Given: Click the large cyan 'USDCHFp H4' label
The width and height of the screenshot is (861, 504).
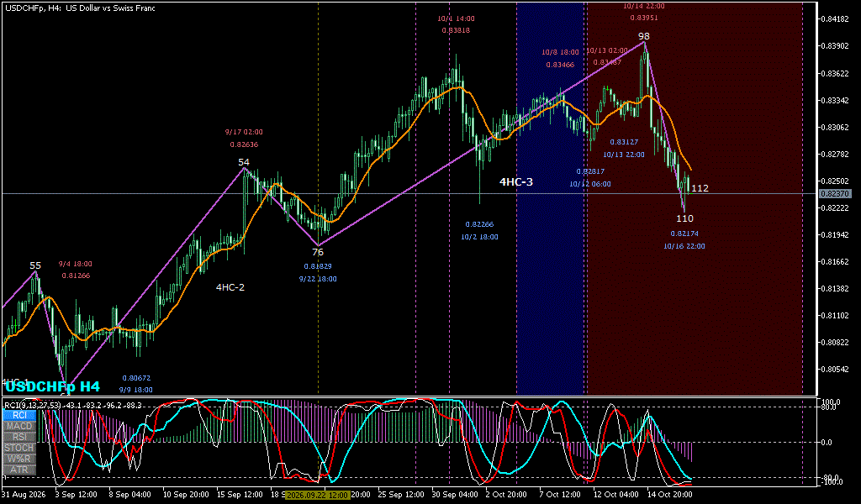Looking at the screenshot, I should [x=52, y=386].
